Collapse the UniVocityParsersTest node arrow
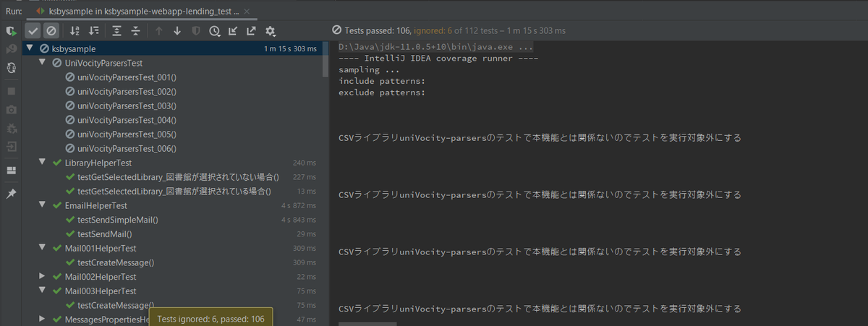This screenshot has width=868, height=326. pyautogui.click(x=43, y=63)
